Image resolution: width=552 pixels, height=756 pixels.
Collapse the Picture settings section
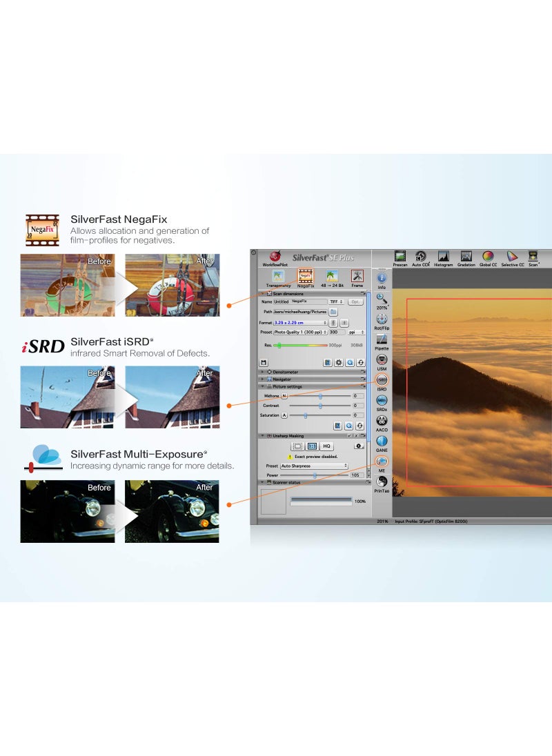[x=263, y=386]
